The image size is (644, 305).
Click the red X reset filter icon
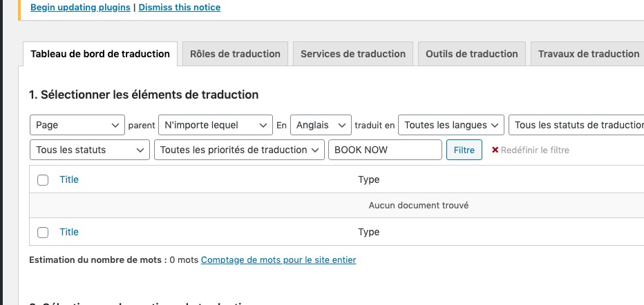tap(495, 150)
